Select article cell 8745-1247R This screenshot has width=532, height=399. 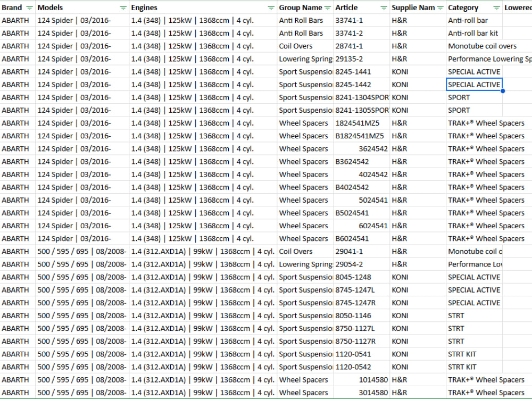(361, 303)
